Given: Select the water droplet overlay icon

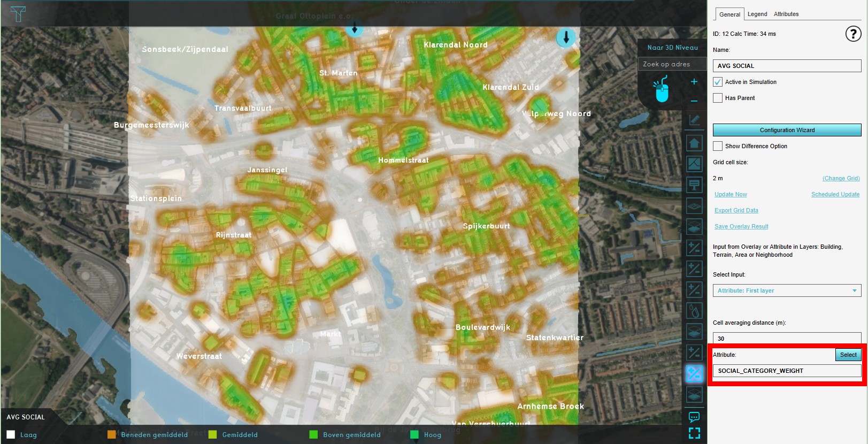Looking at the screenshot, I should click(694, 310).
